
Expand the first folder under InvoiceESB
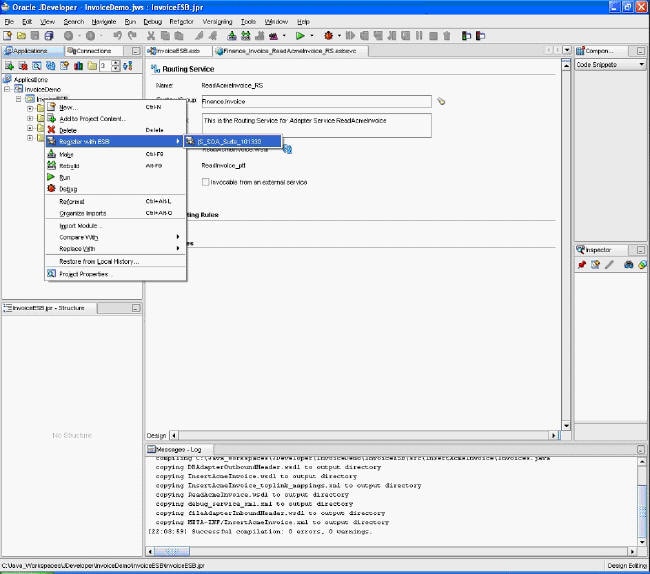click(x=30, y=109)
